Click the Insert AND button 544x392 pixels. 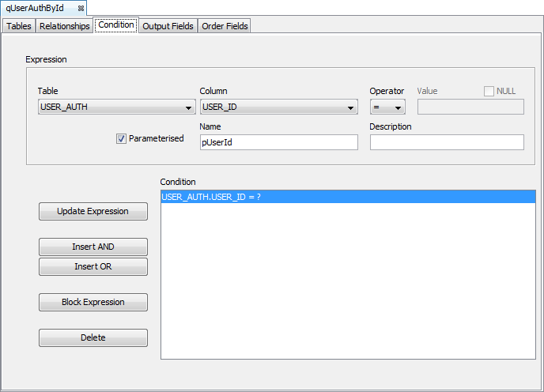[93, 247]
